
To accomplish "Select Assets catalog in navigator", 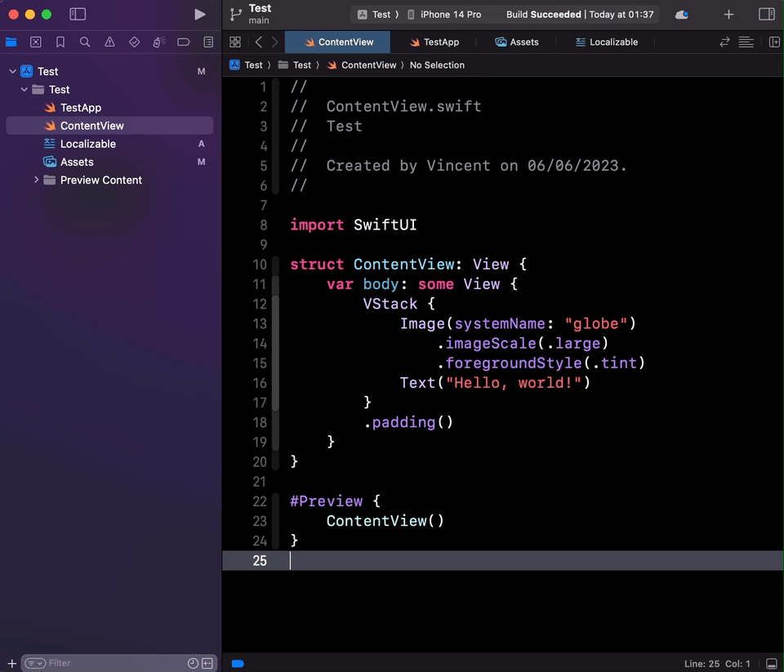I will [109, 162].
